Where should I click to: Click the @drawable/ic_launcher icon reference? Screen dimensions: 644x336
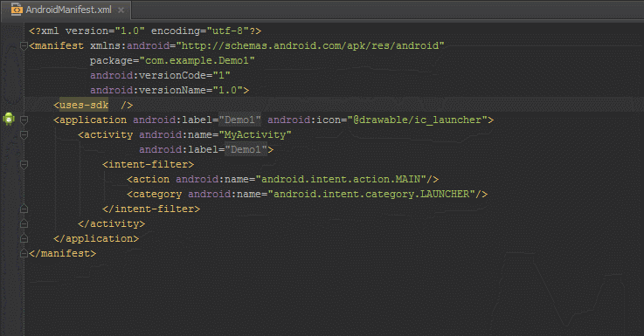418,120
